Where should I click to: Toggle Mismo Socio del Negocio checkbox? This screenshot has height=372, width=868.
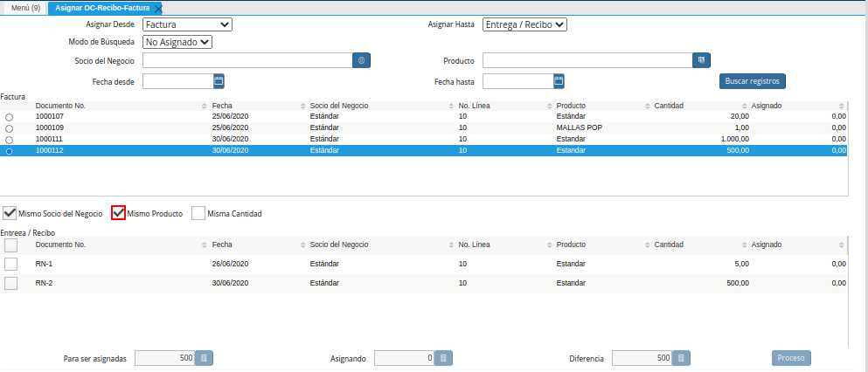click(10, 213)
